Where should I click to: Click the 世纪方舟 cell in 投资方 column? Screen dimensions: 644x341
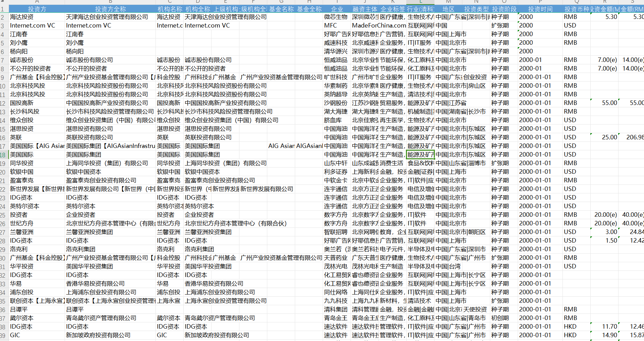pyautogui.click(x=37, y=223)
